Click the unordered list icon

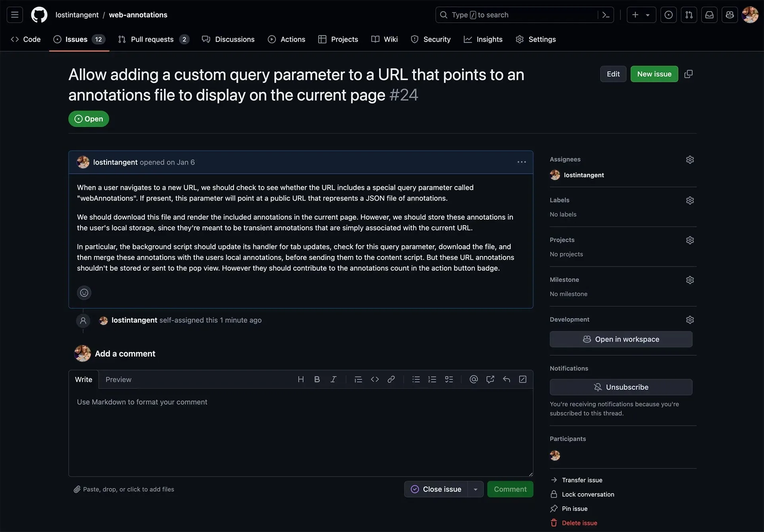click(416, 379)
